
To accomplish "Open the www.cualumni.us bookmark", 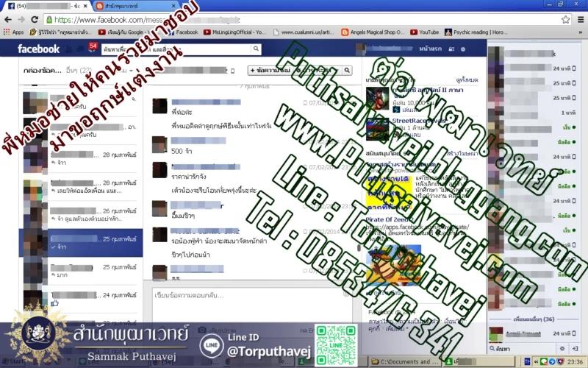I will 304,32.
